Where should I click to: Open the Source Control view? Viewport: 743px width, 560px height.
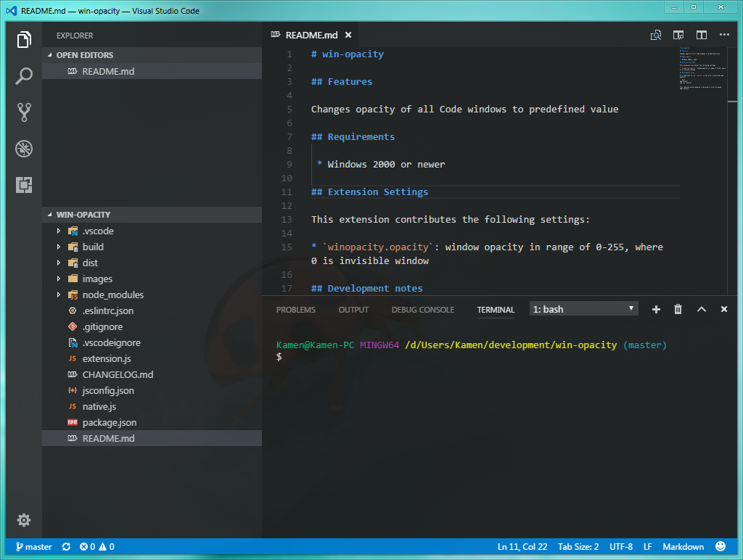24,112
